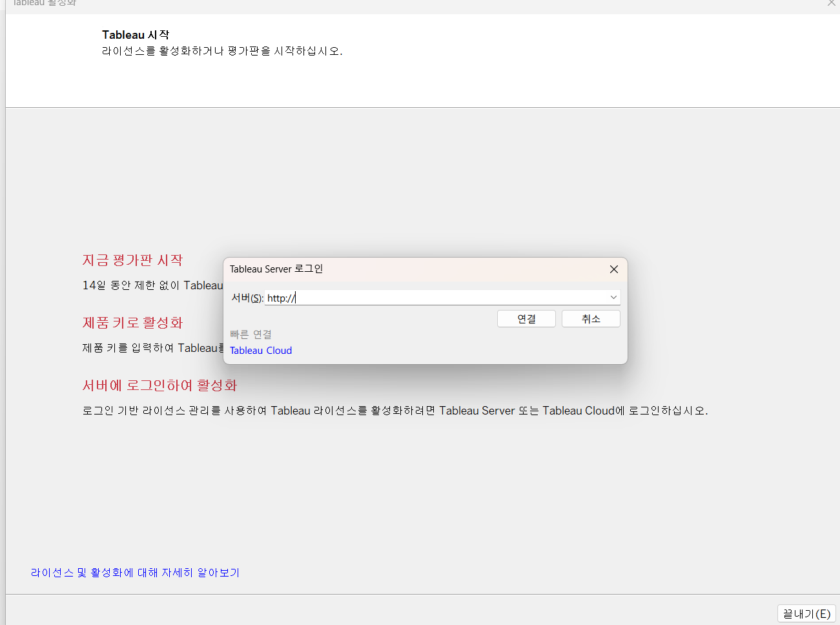Select 서버에 로그인하여 활성화 option
This screenshot has width=840, height=625.
click(159, 385)
